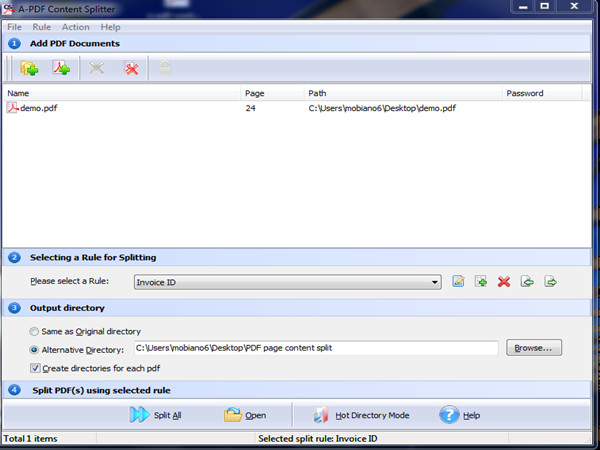600x450 pixels.
Task: Click the Alternative Directory path field
Action: [316, 348]
